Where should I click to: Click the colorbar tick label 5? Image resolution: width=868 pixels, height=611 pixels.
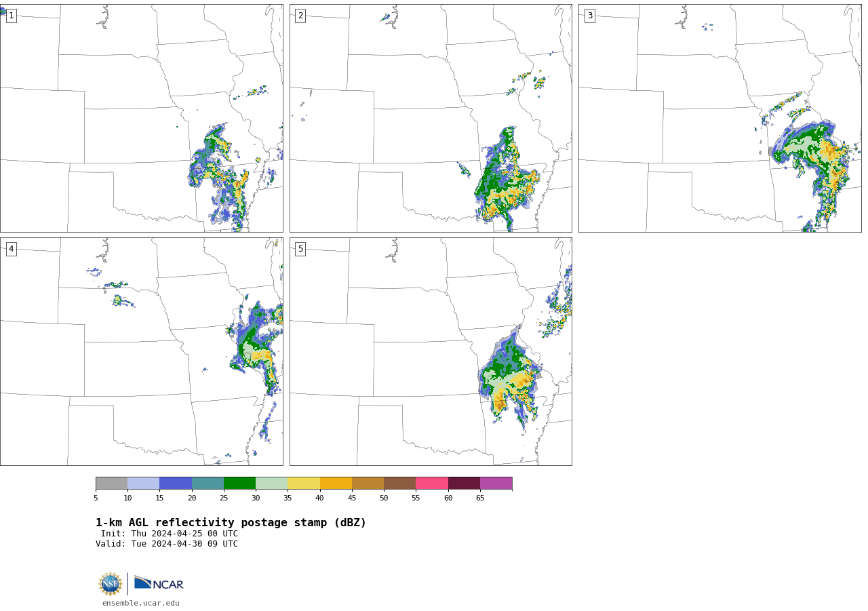[96, 498]
